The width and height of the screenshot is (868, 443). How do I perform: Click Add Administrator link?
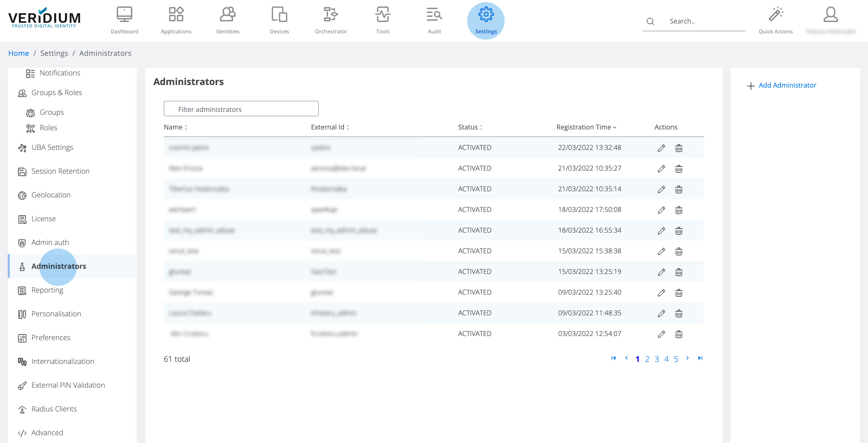click(x=787, y=85)
